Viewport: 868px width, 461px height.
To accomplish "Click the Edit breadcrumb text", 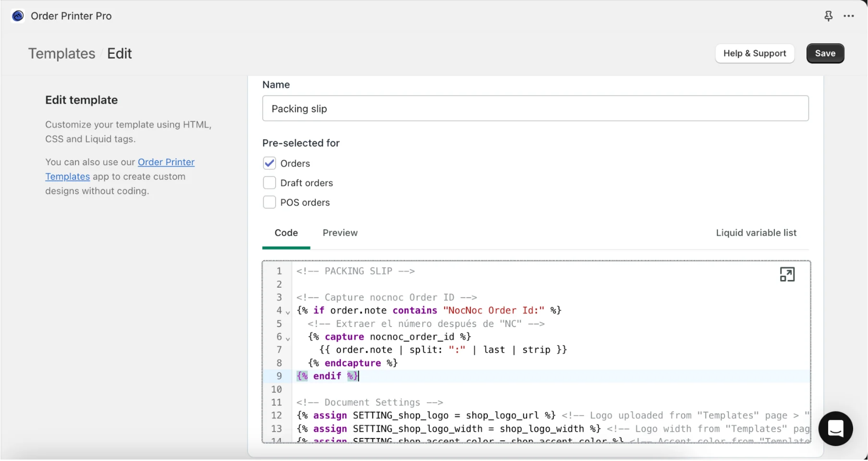I will 120,53.
